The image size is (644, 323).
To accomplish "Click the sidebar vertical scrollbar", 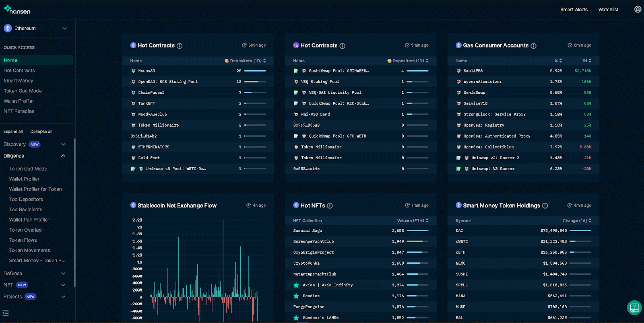I will pyautogui.click(x=74, y=213).
